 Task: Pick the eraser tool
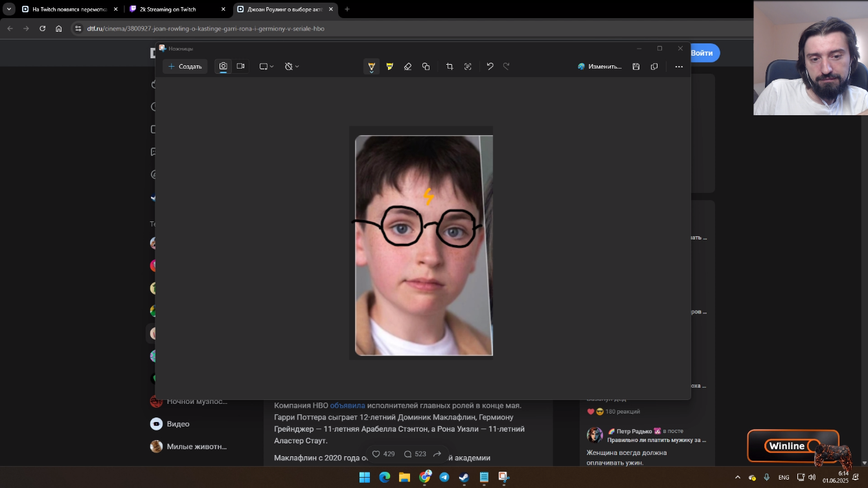click(407, 67)
